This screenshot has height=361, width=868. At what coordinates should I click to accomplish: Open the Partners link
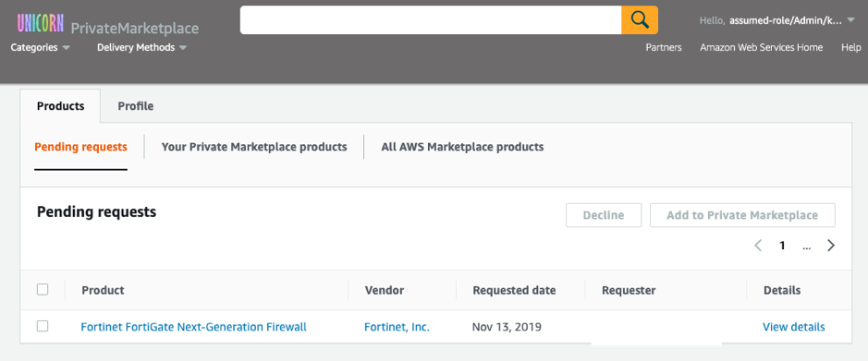coord(664,47)
